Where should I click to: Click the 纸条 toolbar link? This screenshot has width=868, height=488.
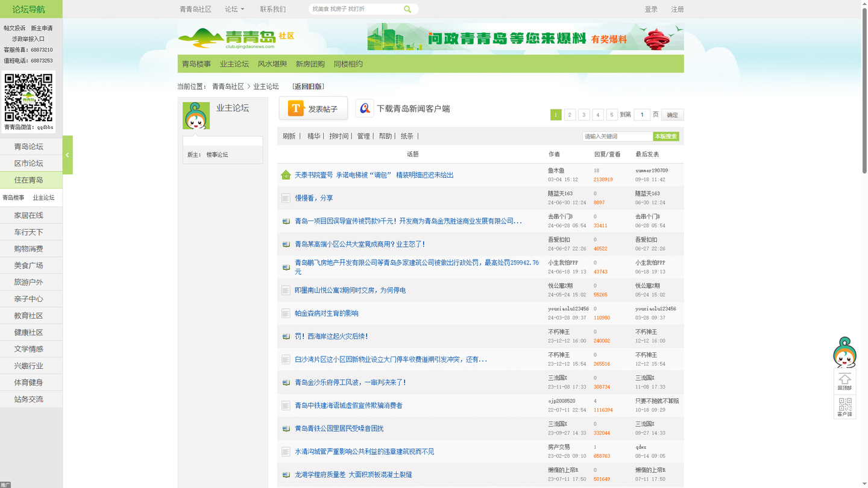tap(407, 136)
